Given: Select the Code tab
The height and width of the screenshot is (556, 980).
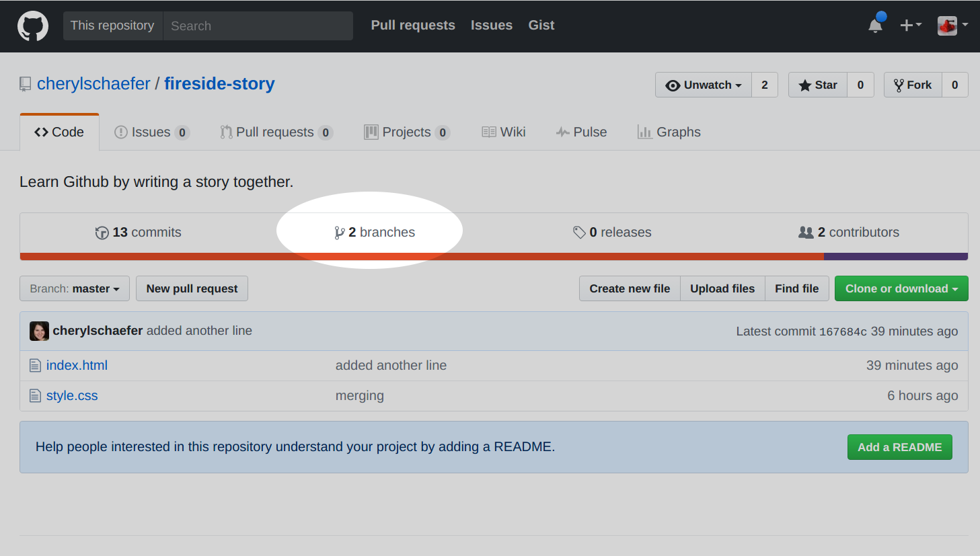Looking at the screenshot, I should [x=59, y=132].
